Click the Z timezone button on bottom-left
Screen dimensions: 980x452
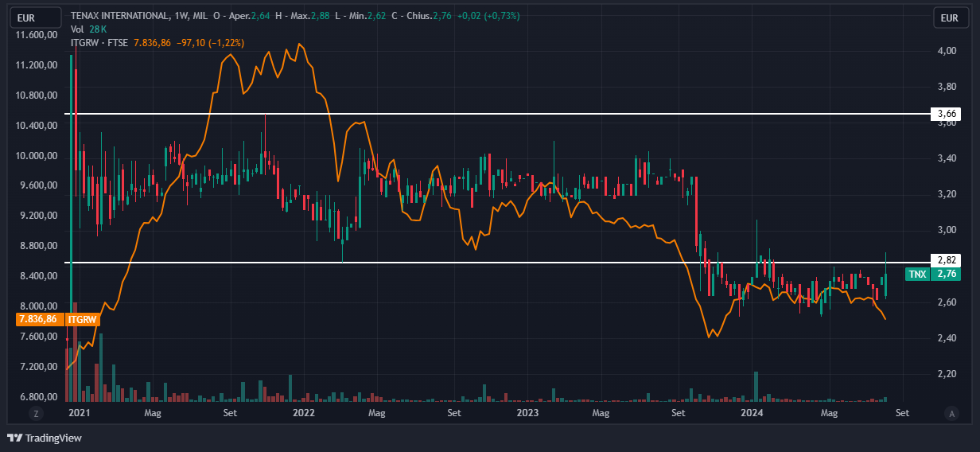click(x=35, y=413)
